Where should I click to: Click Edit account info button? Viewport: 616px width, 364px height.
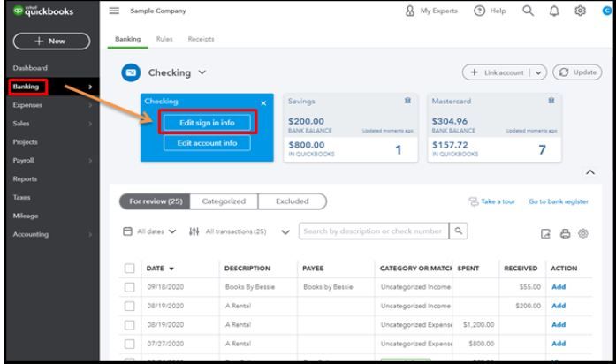pyautogui.click(x=207, y=143)
